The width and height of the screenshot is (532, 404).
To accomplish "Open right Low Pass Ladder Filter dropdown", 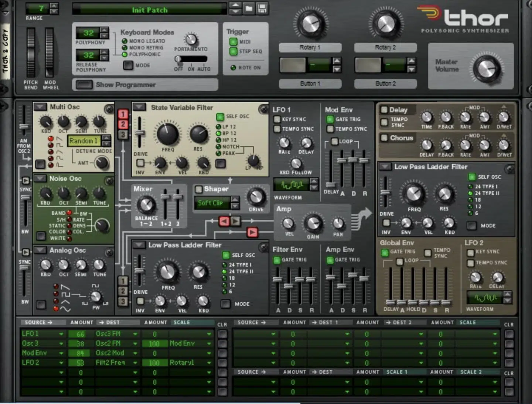I will [x=385, y=167].
